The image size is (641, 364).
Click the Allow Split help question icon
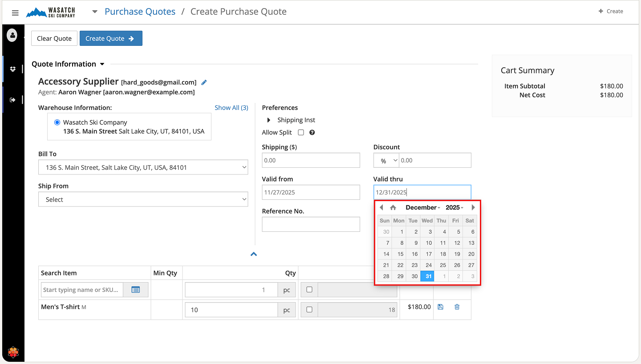click(x=312, y=133)
